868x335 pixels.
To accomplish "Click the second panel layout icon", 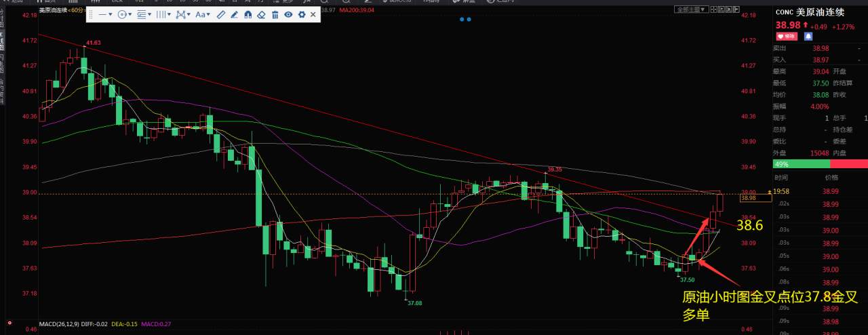I will pos(729,9).
